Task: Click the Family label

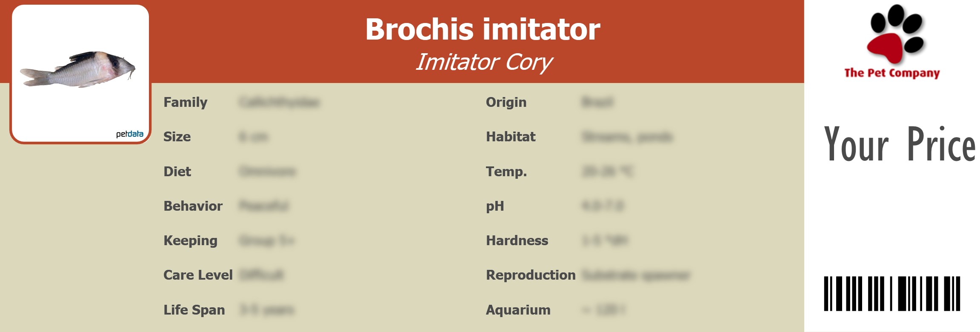Action: click(186, 102)
